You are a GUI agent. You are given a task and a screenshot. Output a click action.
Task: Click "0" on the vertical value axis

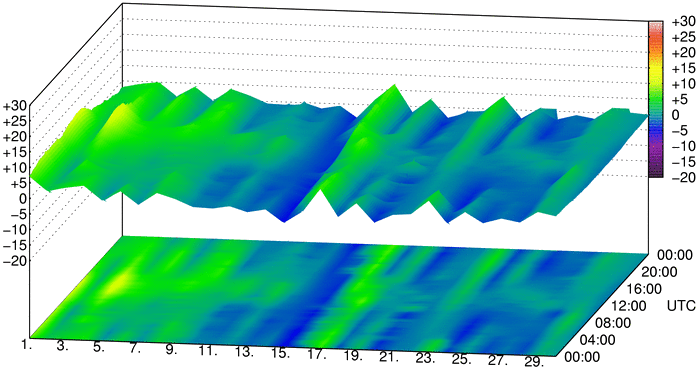tap(23, 199)
